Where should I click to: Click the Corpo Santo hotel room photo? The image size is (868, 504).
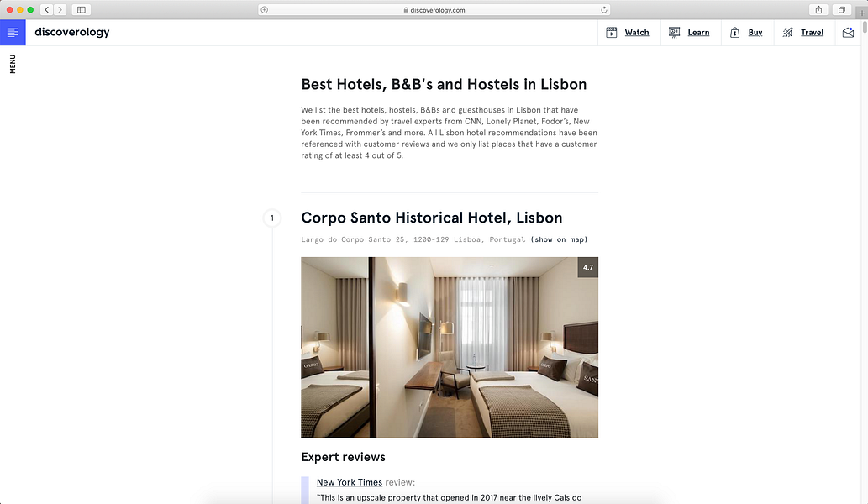450,347
